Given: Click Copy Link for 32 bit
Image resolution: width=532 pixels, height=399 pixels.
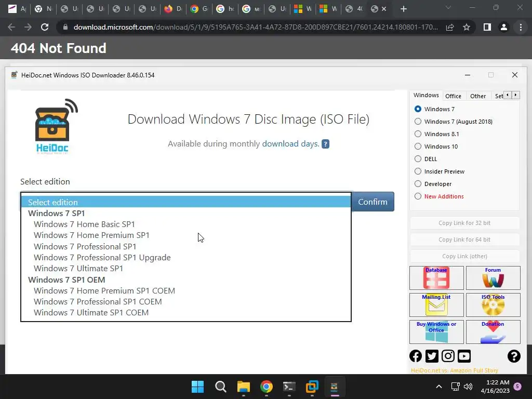Looking at the screenshot, I should coord(464,223).
